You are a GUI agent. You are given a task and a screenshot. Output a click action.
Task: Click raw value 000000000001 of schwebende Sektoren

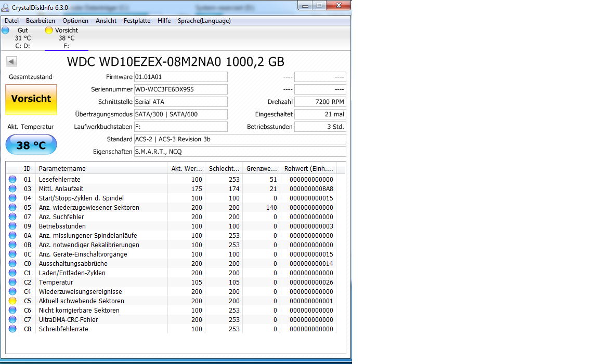click(x=311, y=301)
